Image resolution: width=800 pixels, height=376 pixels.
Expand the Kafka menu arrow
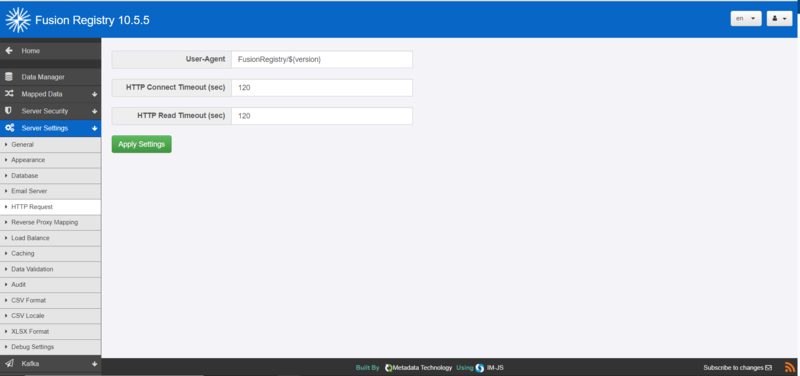pyautogui.click(x=94, y=364)
